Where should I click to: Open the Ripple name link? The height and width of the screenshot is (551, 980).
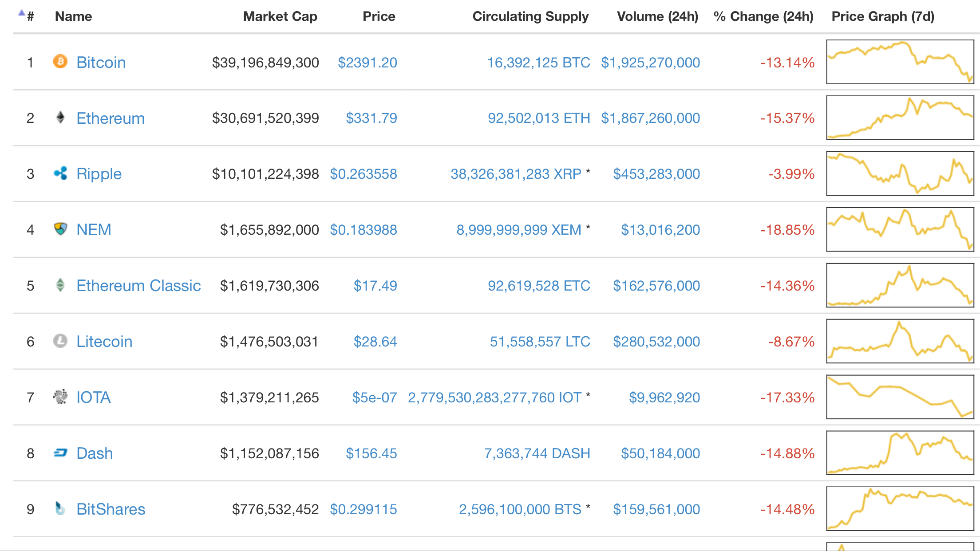99,174
